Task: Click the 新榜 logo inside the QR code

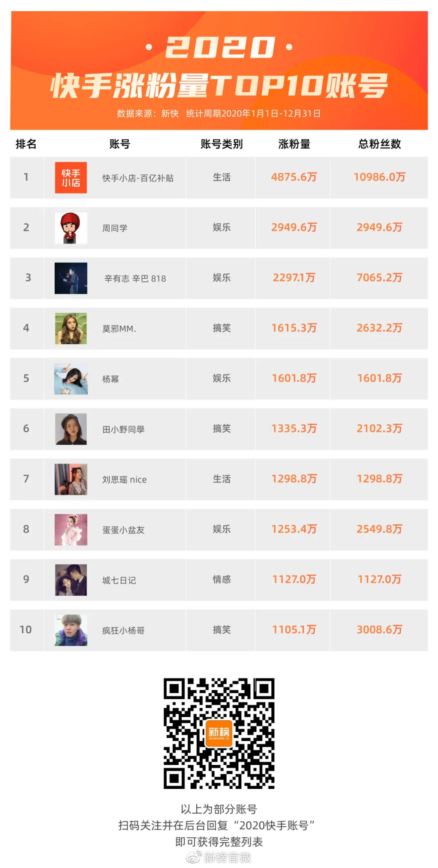Action: click(219, 733)
